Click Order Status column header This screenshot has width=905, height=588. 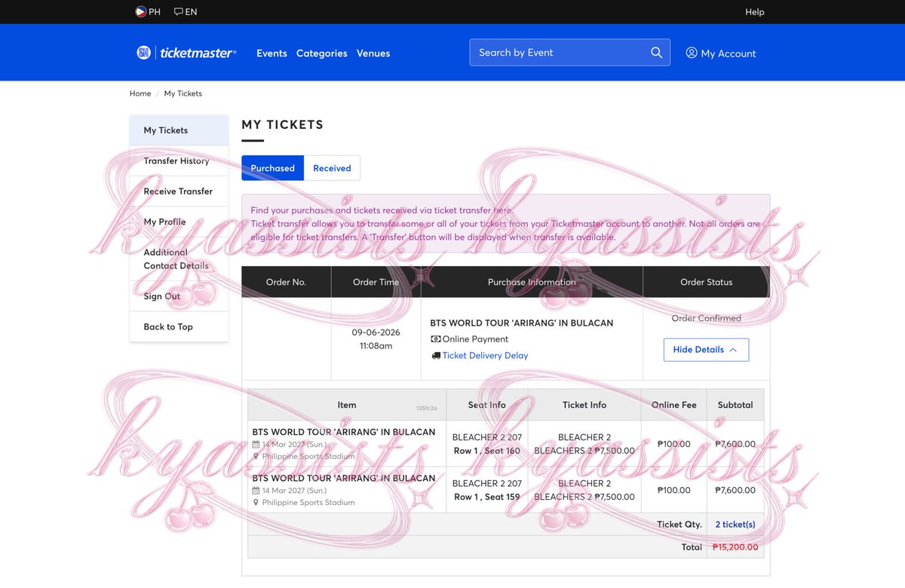[707, 282]
